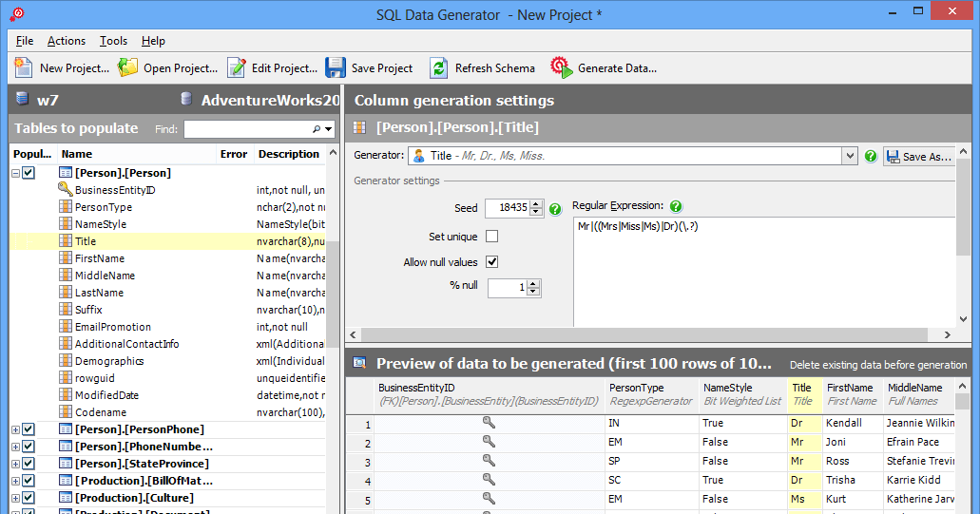This screenshot has height=514, width=980.
Task: Uncheck the [Person].[PersonPhone] table checkbox
Action: [29, 429]
